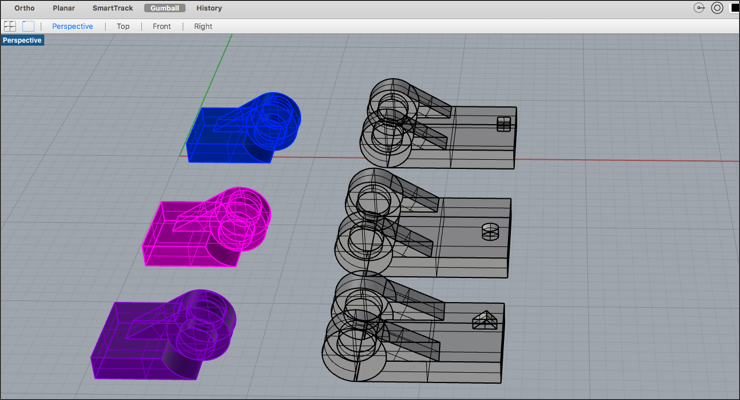
Task: Switch to the Front view tab
Action: [x=162, y=26]
